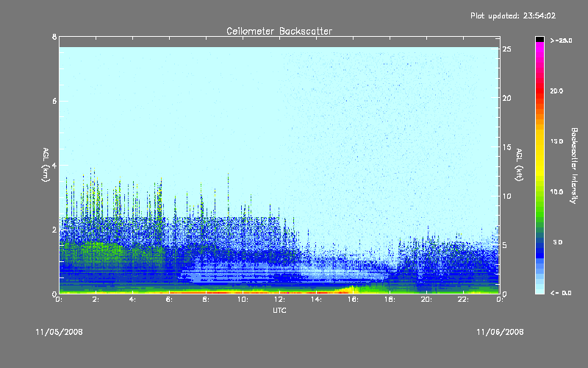Click the '2:' UTC hour tick

pyautogui.click(x=96, y=300)
